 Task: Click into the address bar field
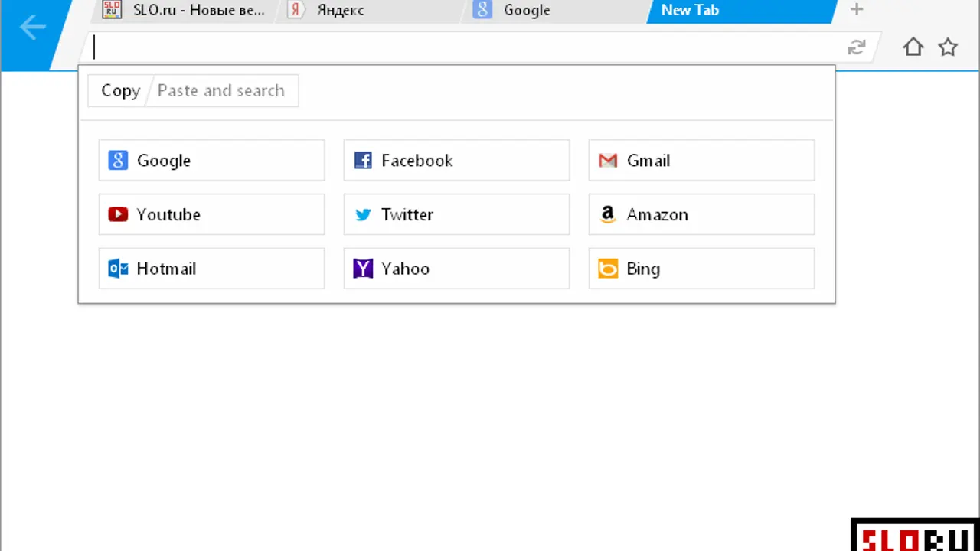(x=459, y=47)
